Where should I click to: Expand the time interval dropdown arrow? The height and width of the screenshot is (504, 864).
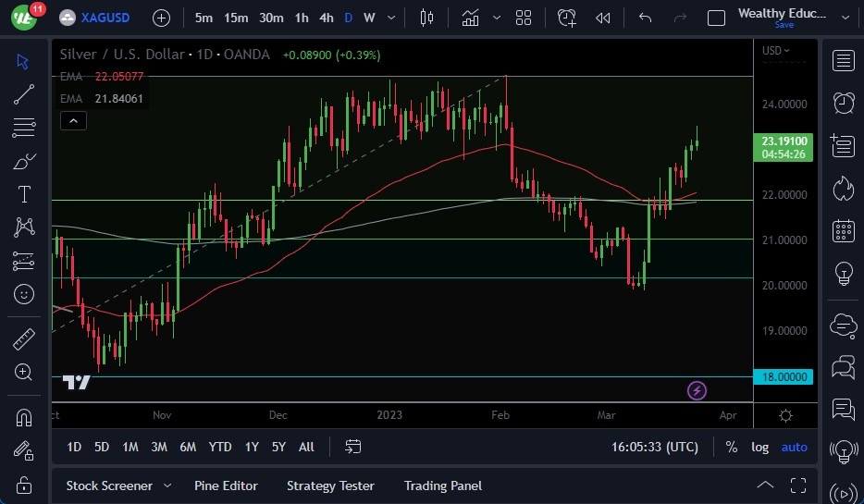point(394,18)
